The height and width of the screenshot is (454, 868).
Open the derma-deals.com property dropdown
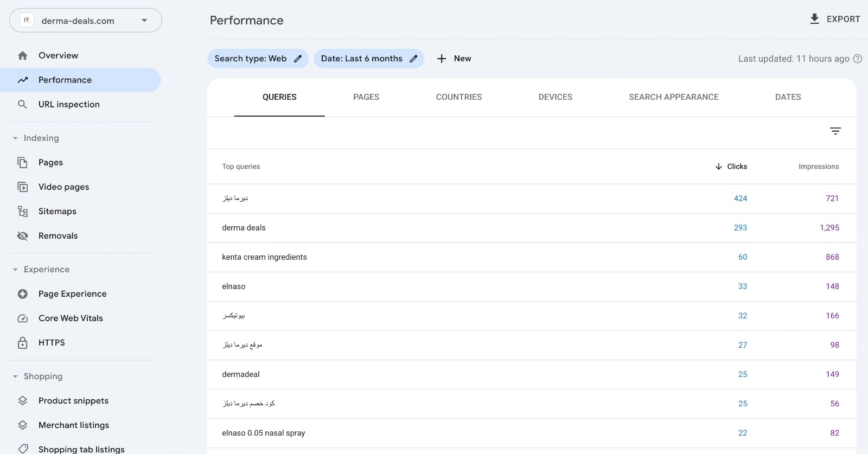coord(86,21)
